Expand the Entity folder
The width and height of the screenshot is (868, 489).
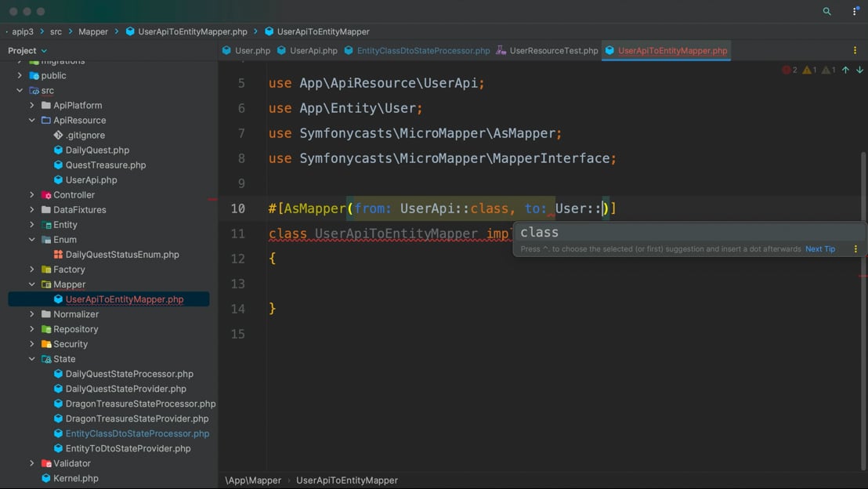click(32, 225)
